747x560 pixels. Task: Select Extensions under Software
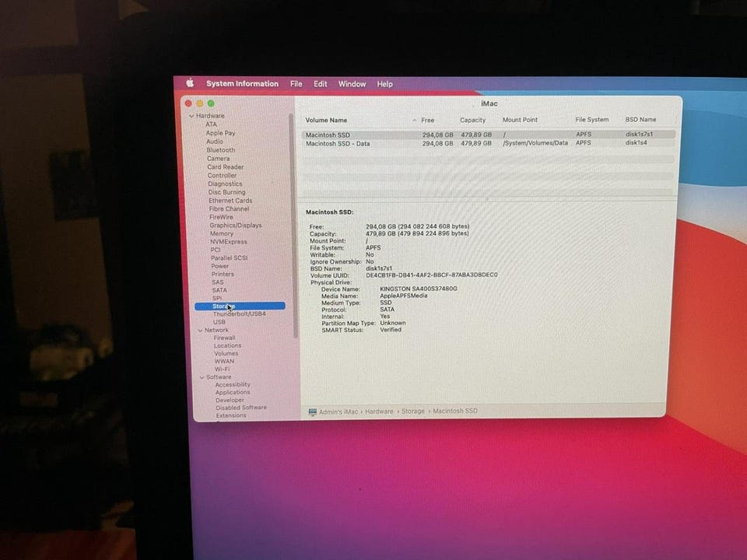coord(231,415)
